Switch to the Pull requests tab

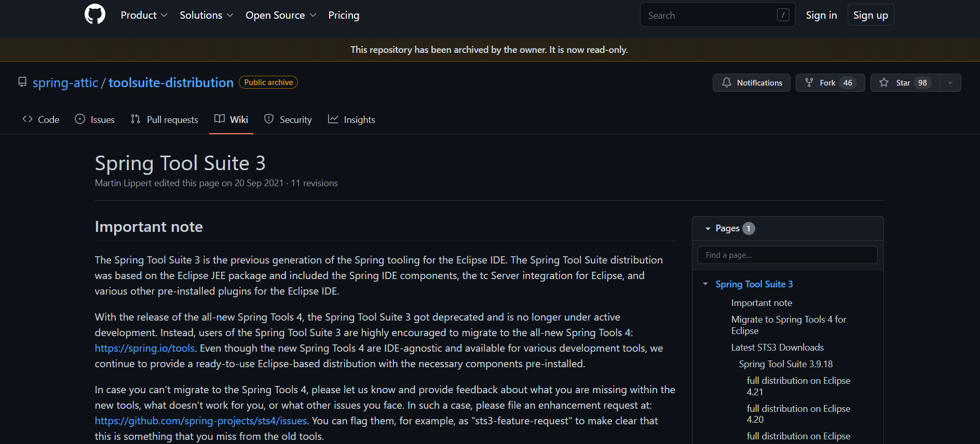(x=165, y=120)
